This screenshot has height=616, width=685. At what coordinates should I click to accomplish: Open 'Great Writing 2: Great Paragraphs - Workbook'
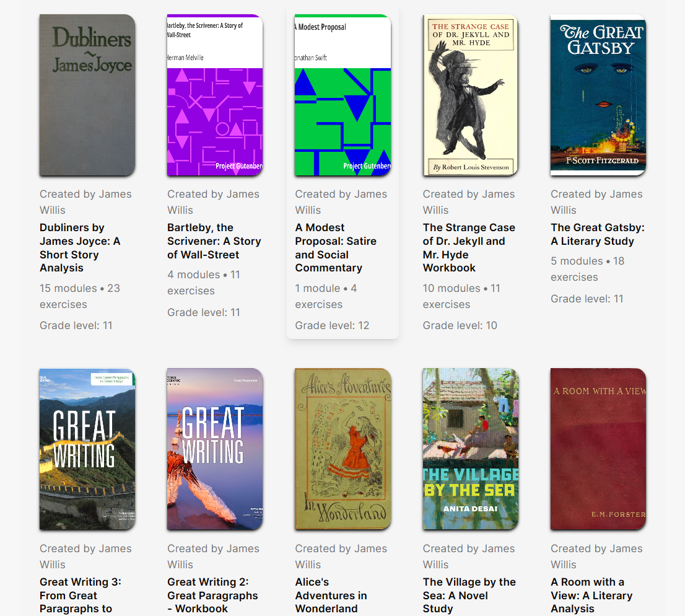212,596
